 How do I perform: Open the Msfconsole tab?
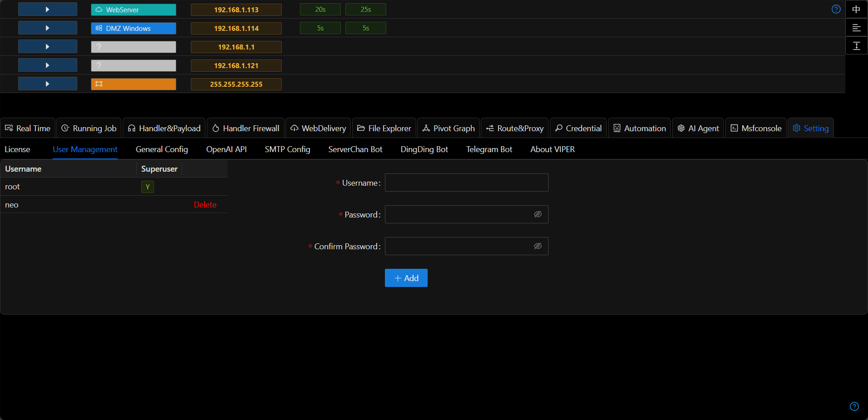(756, 128)
